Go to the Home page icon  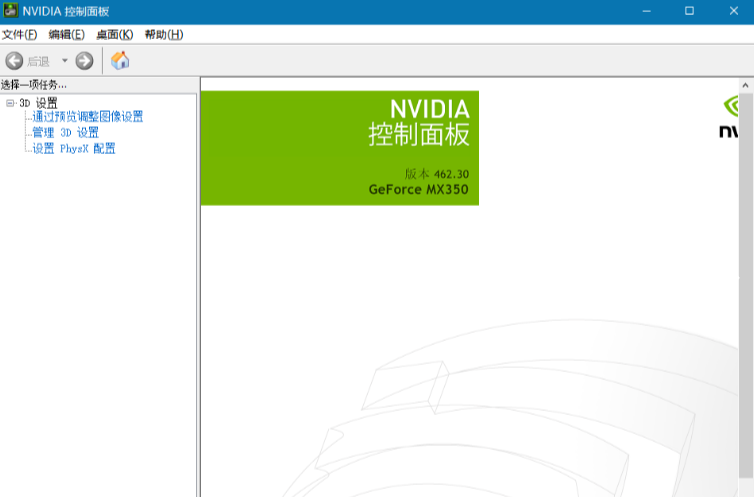pos(120,61)
